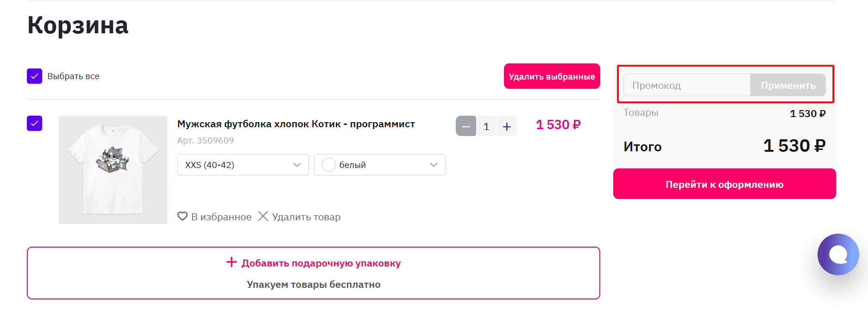The width and height of the screenshot is (868, 310).
Task: Click the color dropdown chevron arrow
Action: pyautogui.click(x=434, y=165)
